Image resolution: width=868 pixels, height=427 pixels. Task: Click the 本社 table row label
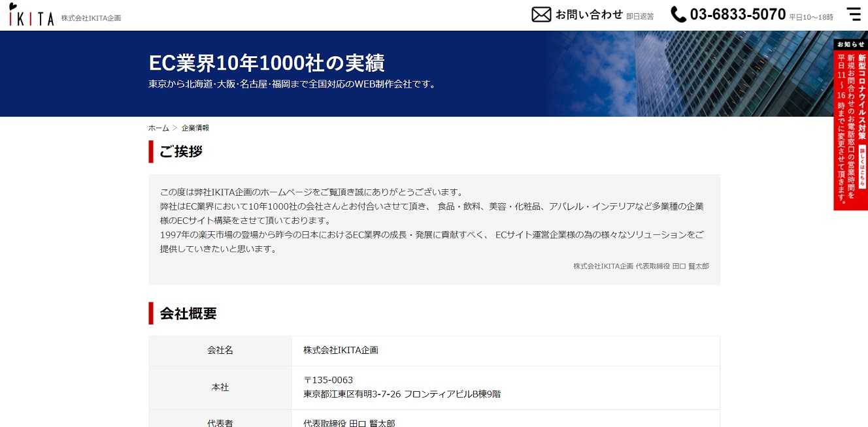(x=220, y=387)
